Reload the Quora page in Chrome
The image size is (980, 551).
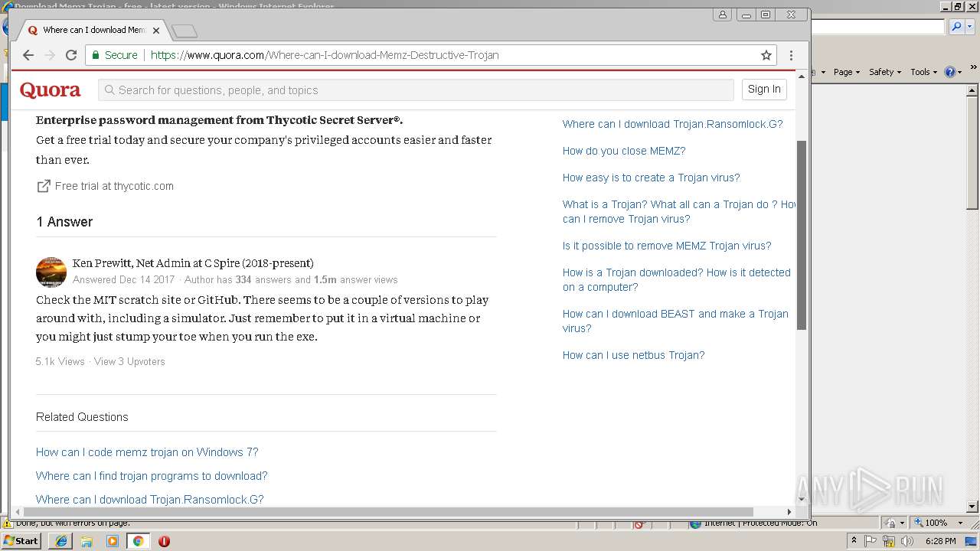(x=71, y=55)
